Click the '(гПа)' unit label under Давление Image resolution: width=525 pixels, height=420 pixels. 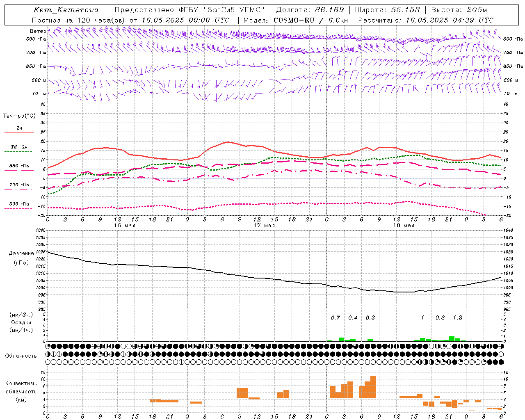pyautogui.click(x=21, y=262)
